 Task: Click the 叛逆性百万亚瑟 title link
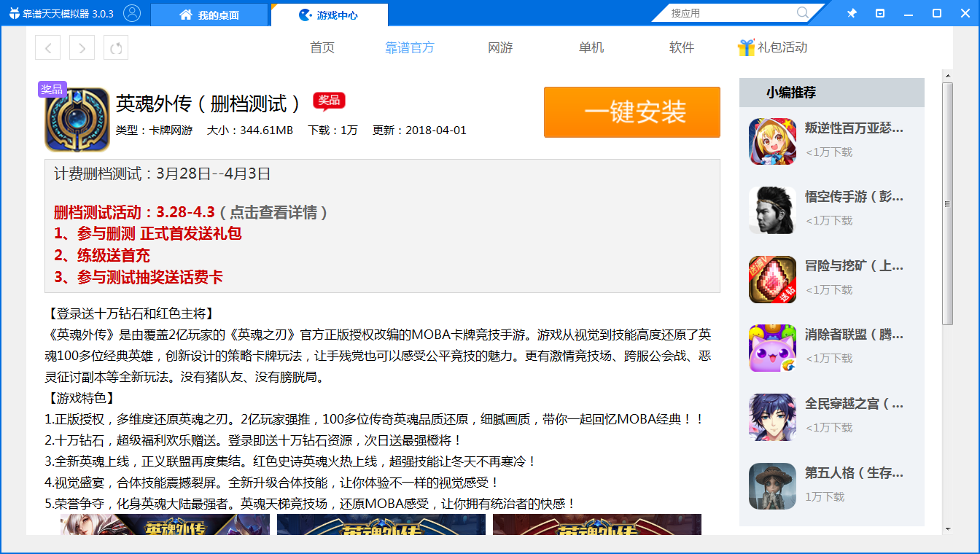854,128
